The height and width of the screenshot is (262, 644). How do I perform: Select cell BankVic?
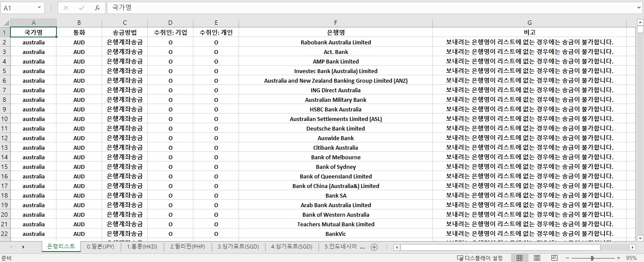[336, 234]
